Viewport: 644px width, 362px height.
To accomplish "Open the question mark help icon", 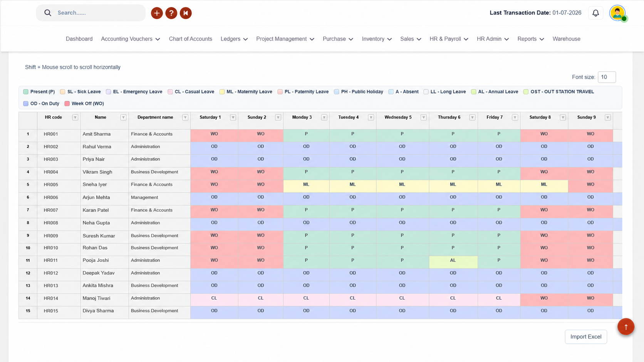I will pyautogui.click(x=171, y=13).
